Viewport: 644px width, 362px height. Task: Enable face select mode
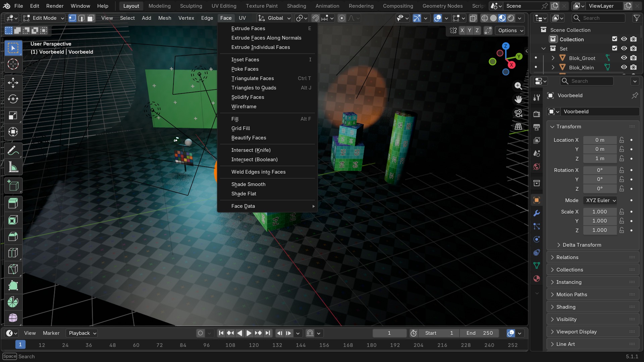[x=91, y=18]
